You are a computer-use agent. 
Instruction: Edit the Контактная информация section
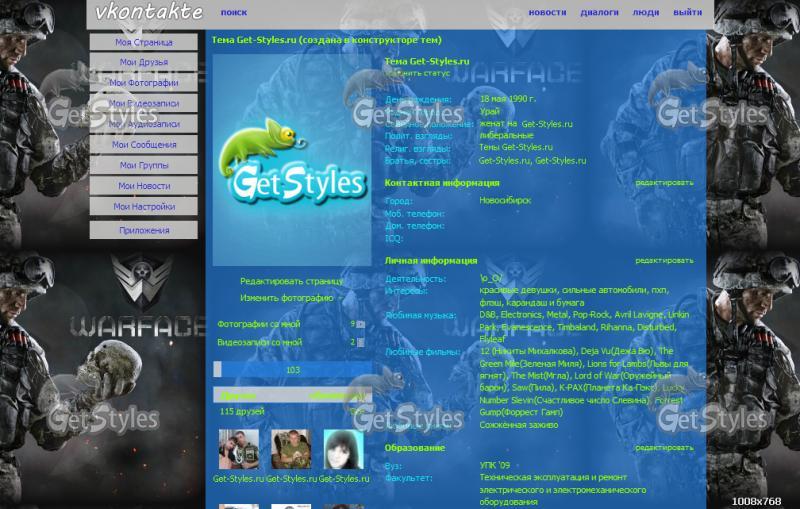pos(663,183)
